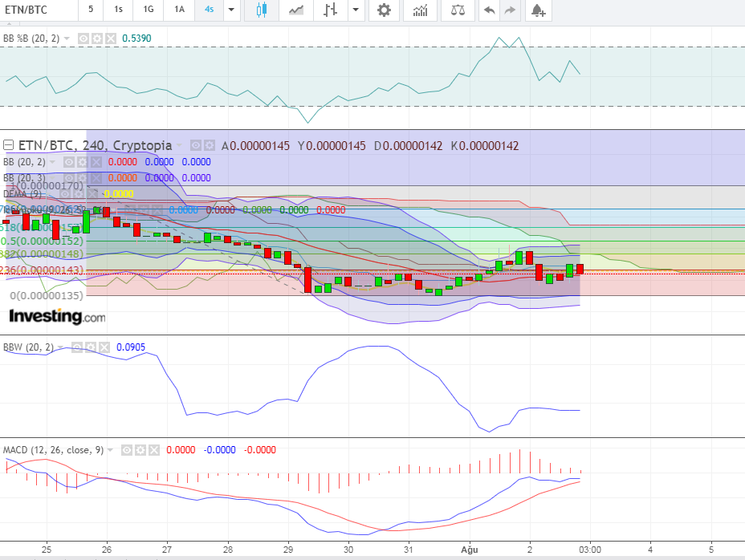
Task: Select the 1A monthly interval
Action: pos(179,10)
